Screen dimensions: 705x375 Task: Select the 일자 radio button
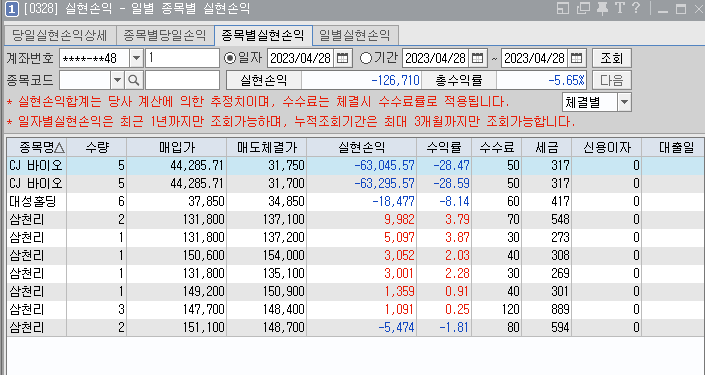coord(230,58)
